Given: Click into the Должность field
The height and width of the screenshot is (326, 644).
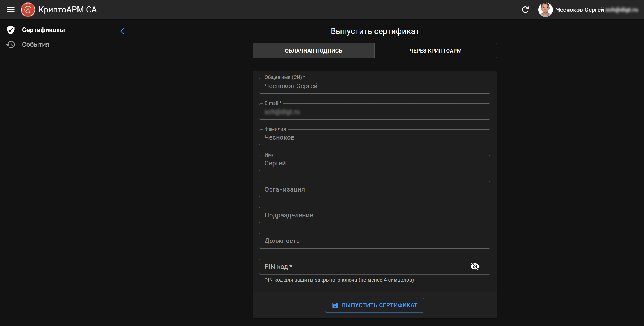Looking at the screenshot, I should pyautogui.click(x=374, y=241).
